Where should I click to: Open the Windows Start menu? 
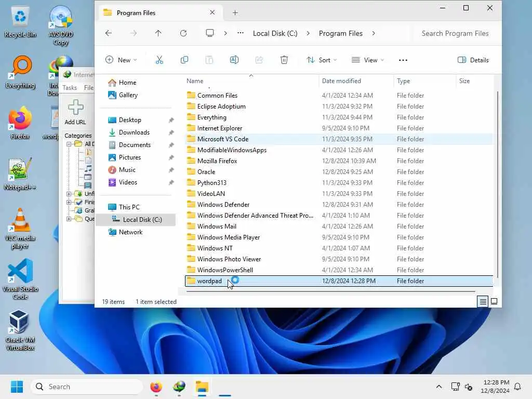(x=17, y=387)
